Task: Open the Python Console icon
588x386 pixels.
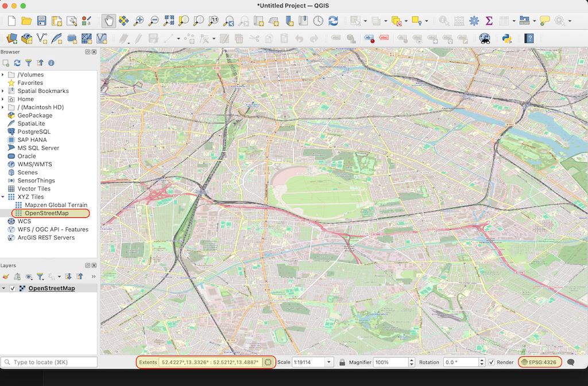Action: tap(506, 38)
